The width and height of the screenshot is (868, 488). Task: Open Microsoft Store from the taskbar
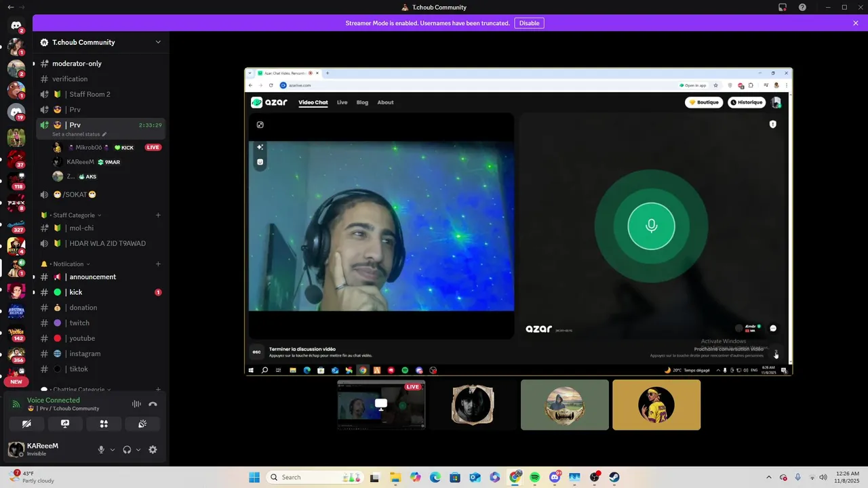[455, 477]
